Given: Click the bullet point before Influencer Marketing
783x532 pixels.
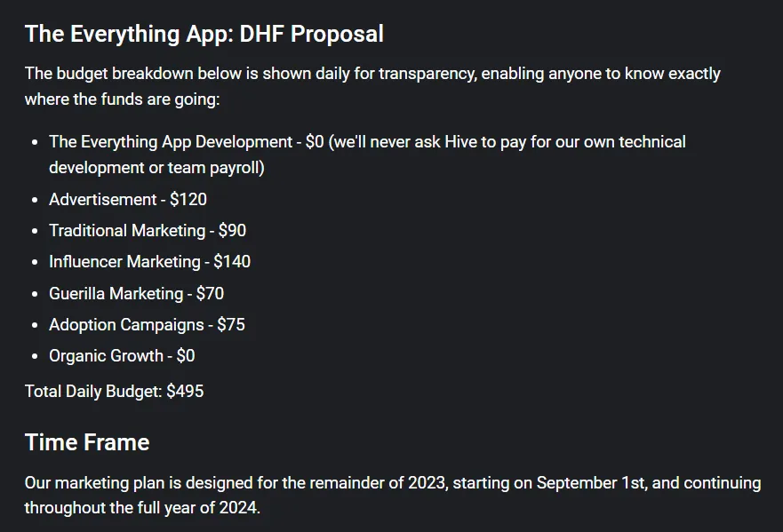Looking at the screenshot, I should [35, 262].
